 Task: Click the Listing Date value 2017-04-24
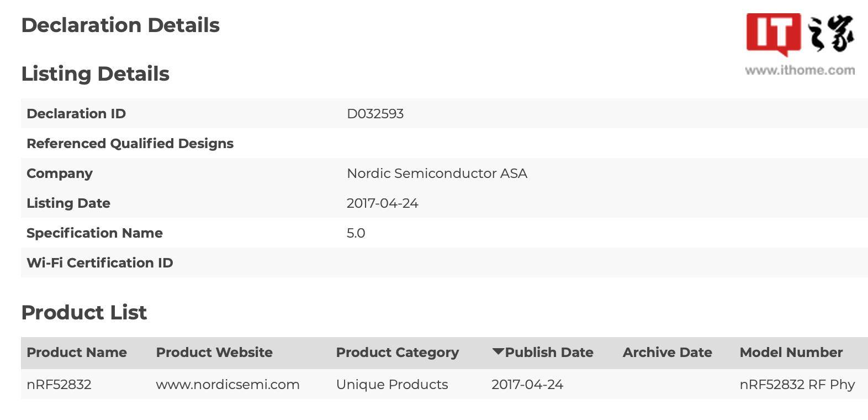click(382, 203)
